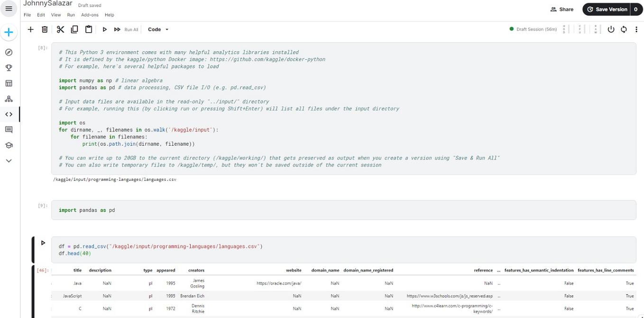Open the Code cell type dropdown
Image resolution: width=644 pixels, height=318 pixels.
pos(158,29)
